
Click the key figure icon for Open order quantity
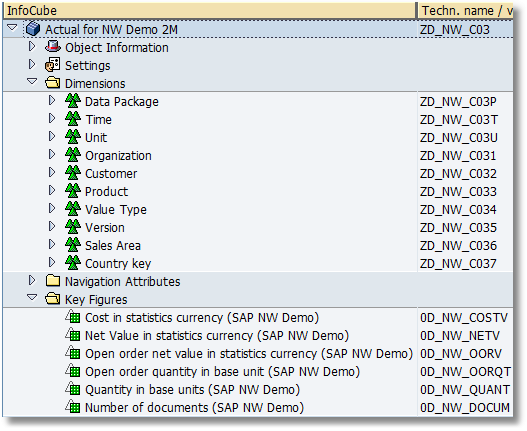[x=73, y=371]
